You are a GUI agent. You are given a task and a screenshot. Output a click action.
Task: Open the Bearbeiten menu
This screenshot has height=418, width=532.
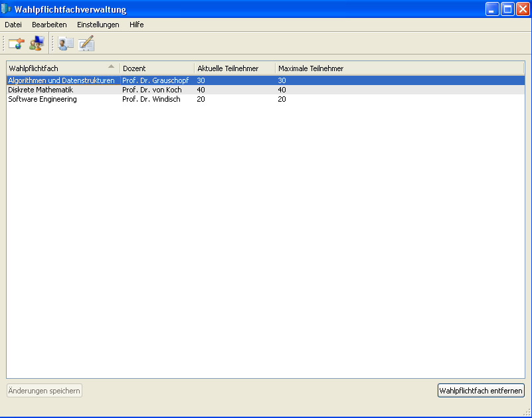click(x=49, y=25)
